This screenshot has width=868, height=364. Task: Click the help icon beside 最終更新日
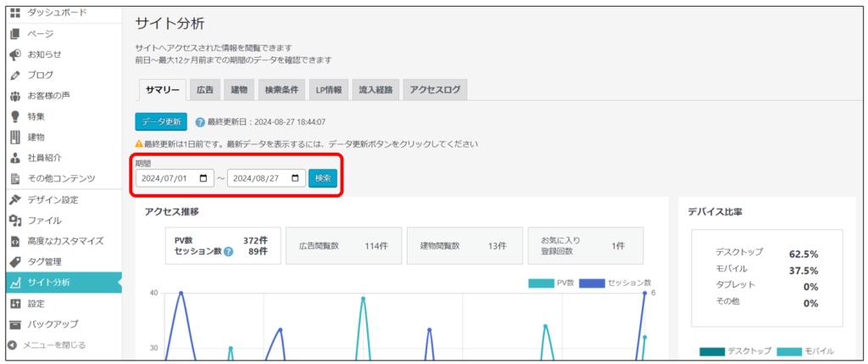click(200, 122)
